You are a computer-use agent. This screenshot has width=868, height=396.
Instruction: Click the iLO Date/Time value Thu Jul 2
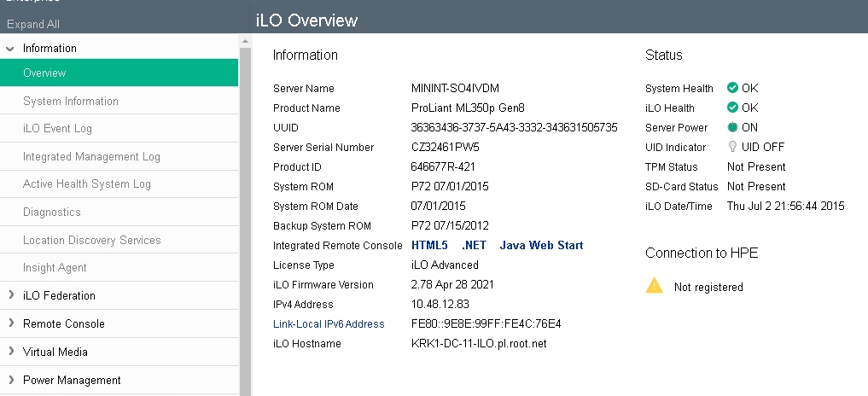click(x=785, y=206)
